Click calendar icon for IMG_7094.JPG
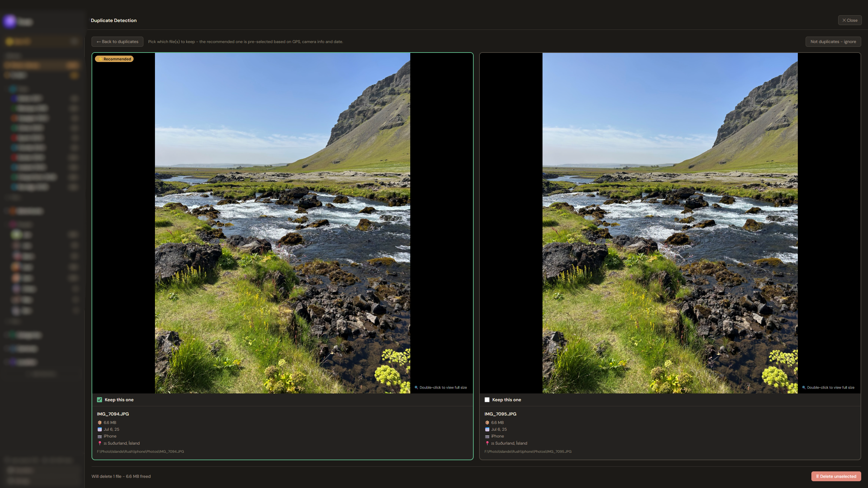Image resolution: width=868 pixels, height=488 pixels. click(x=100, y=429)
